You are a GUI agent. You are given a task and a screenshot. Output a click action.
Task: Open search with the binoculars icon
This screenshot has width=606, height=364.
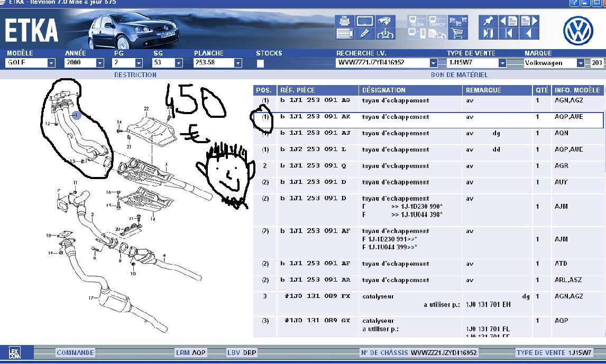384,21
